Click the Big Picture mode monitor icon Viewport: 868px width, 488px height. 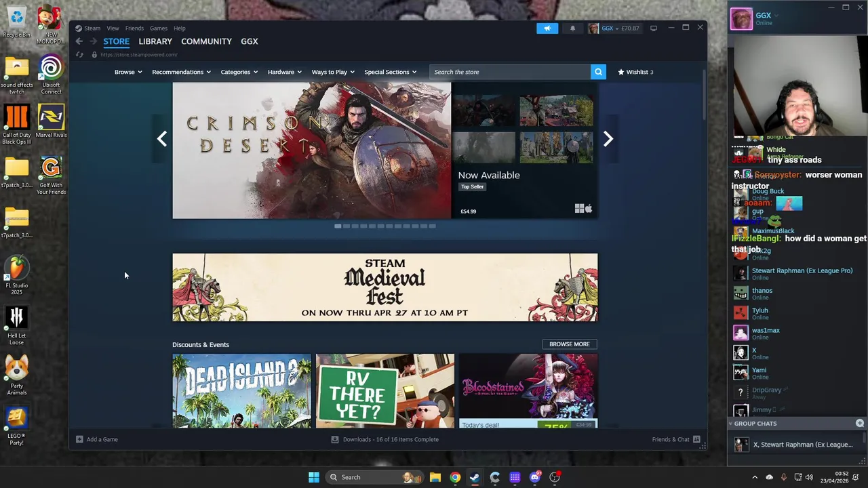click(654, 28)
